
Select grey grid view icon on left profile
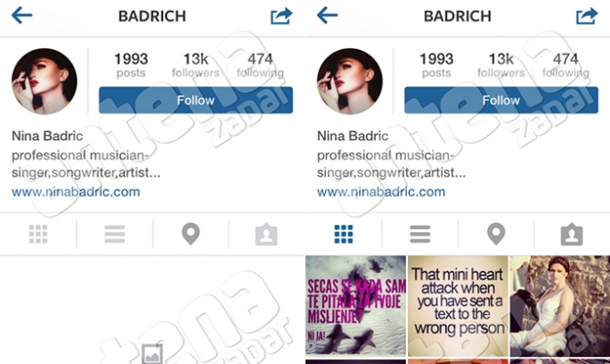(x=38, y=234)
